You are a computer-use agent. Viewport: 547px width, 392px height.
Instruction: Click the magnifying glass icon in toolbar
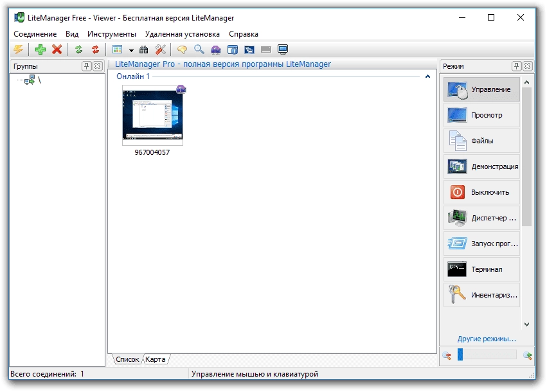click(x=199, y=49)
